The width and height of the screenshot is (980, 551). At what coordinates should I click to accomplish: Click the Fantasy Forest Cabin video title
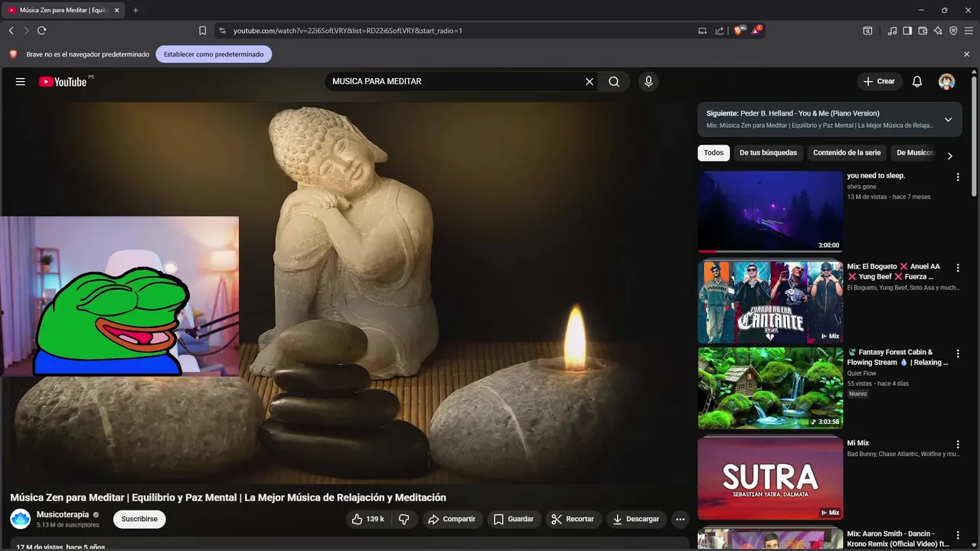click(x=897, y=357)
